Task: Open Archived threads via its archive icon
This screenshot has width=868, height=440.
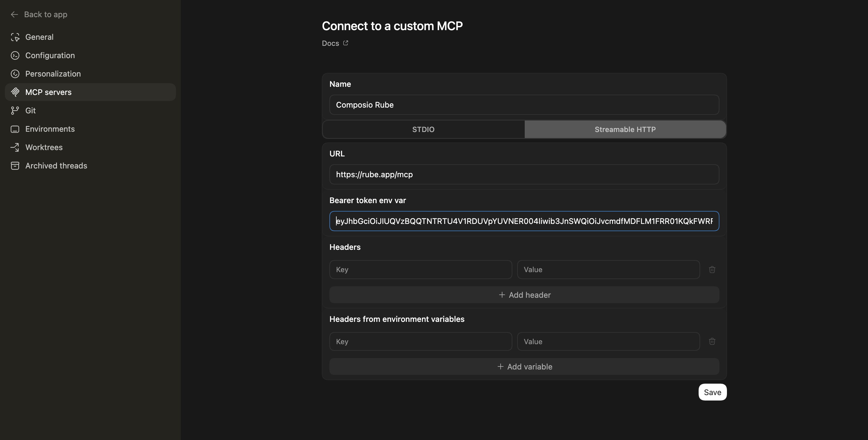Action: coord(15,165)
